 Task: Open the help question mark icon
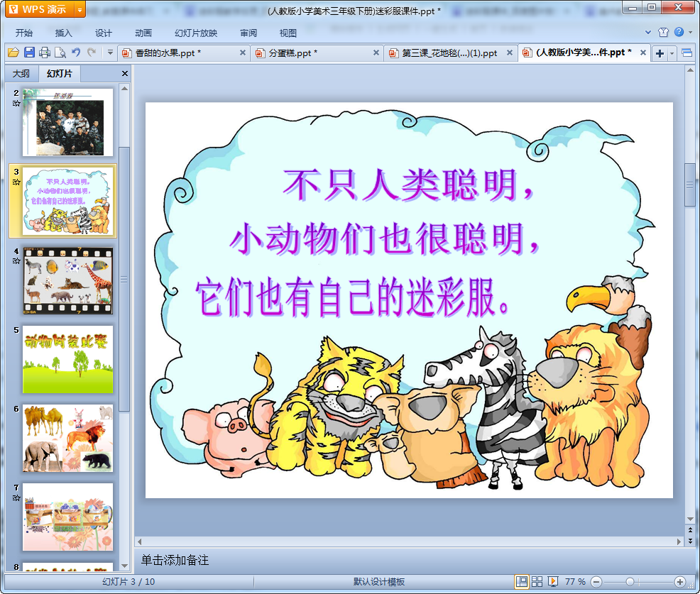point(679,32)
